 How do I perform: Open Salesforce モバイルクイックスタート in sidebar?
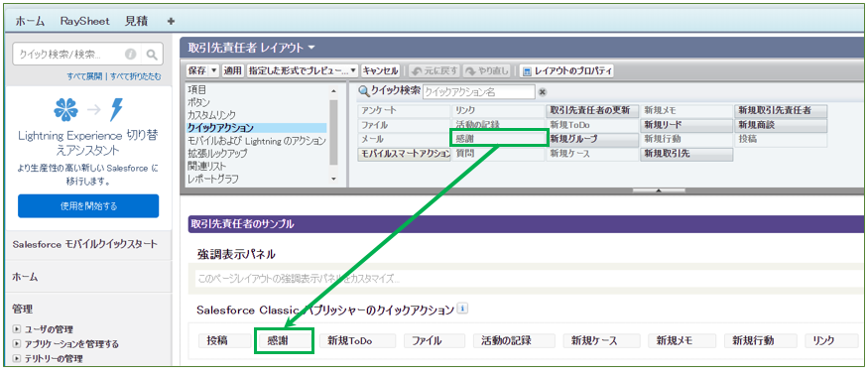click(84, 244)
